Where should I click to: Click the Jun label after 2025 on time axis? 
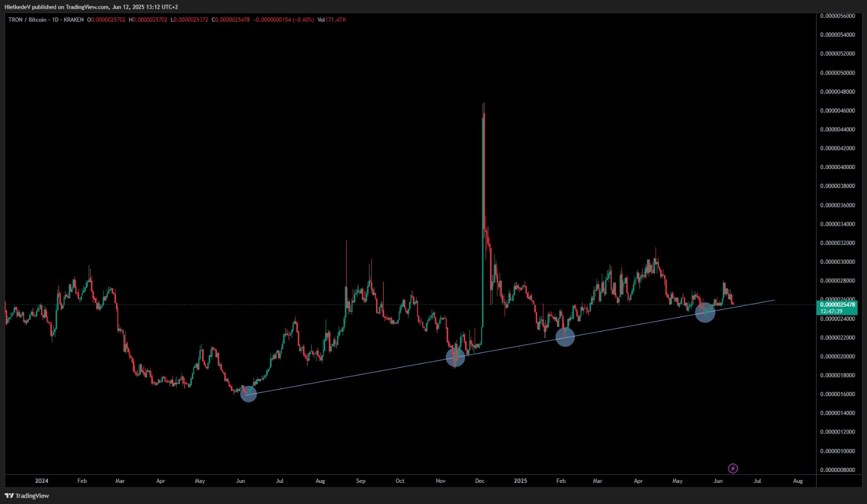click(718, 481)
